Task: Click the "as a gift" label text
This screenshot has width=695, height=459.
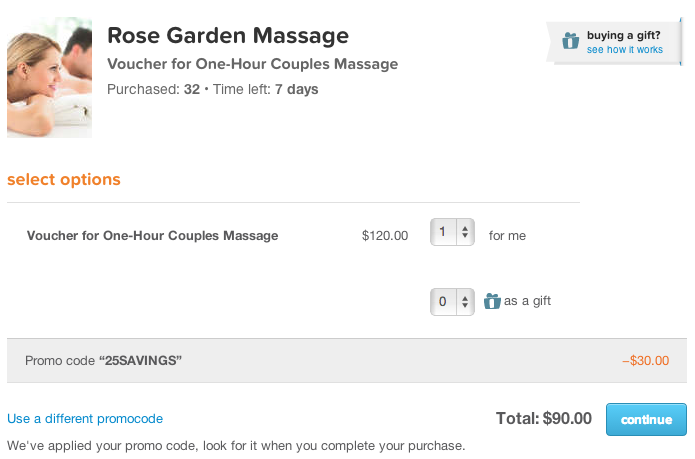Action: [x=527, y=300]
